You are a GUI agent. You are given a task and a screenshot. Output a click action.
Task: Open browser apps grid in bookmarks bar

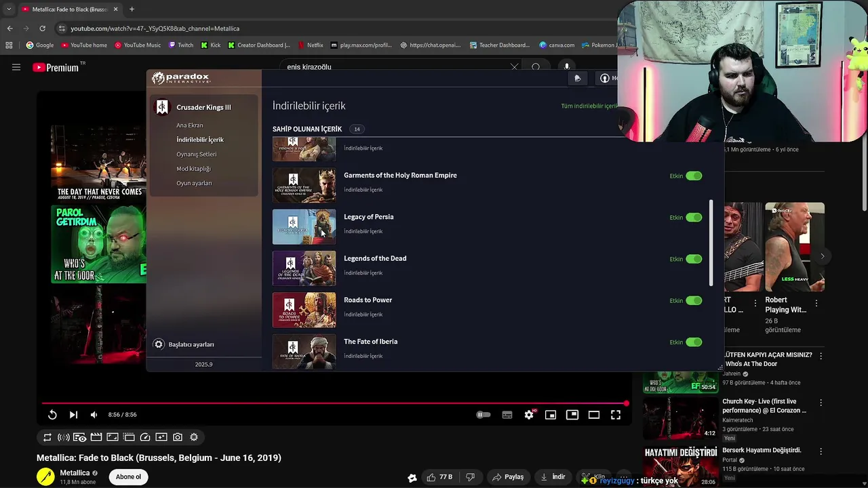9,45
